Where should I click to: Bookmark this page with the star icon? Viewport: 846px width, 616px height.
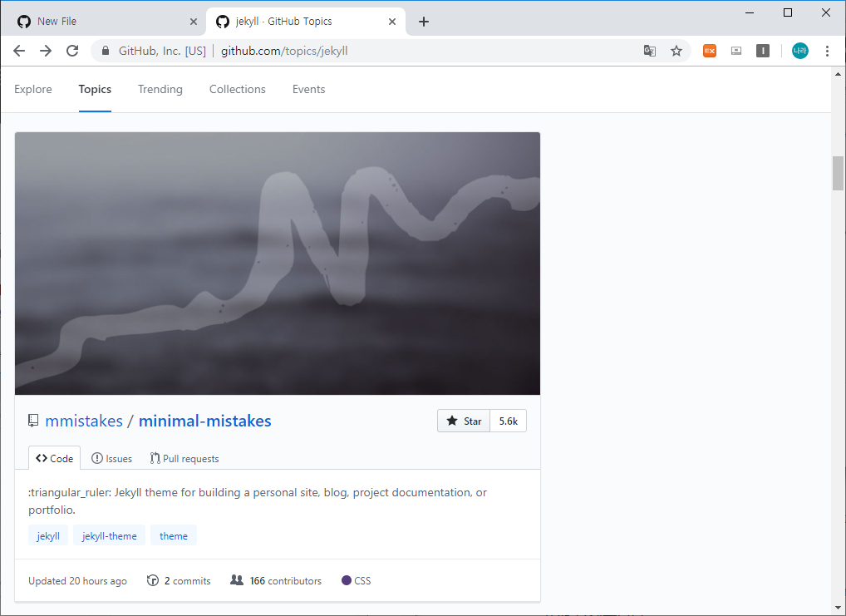point(676,51)
